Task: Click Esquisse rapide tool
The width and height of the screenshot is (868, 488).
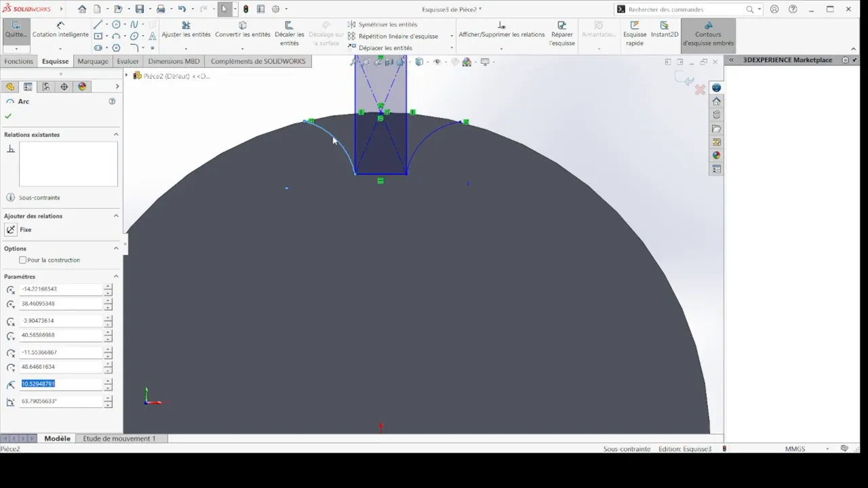Action: point(635,34)
